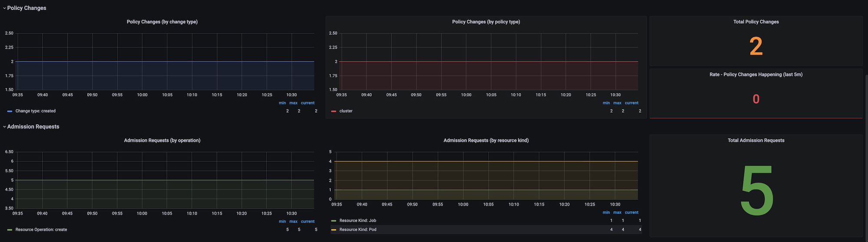Toggle the 'cluster' legend series
The width and height of the screenshot is (868, 242).
(x=346, y=111)
